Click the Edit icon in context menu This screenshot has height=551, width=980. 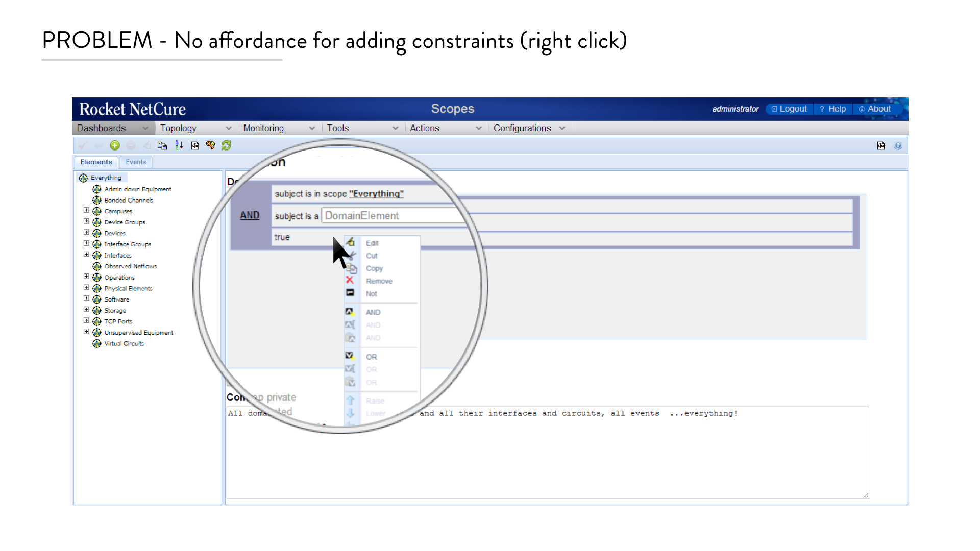tap(350, 243)
